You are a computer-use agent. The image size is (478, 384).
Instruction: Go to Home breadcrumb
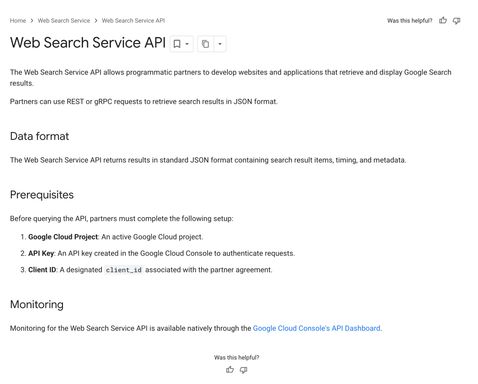coord(18,21)
